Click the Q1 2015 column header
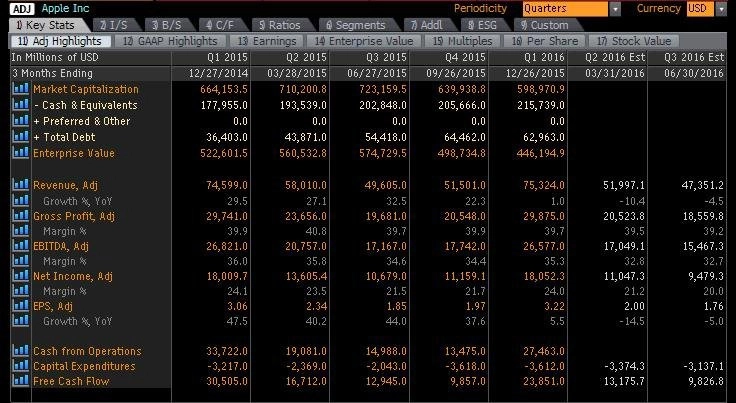The image size is (736, 403). 227,57
